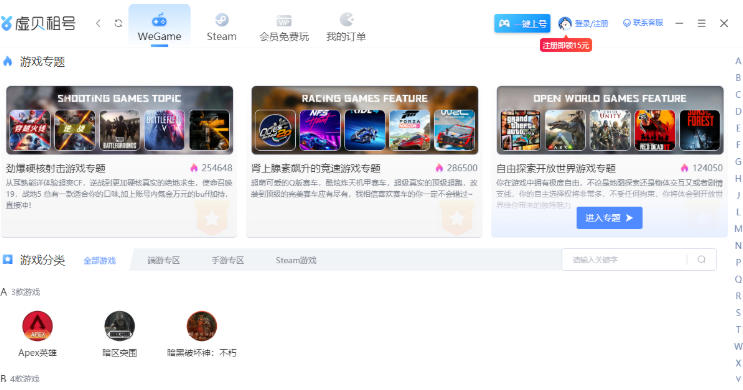Jump to letter W in index
The image size is (743, 390).
(x=738, y=346)
